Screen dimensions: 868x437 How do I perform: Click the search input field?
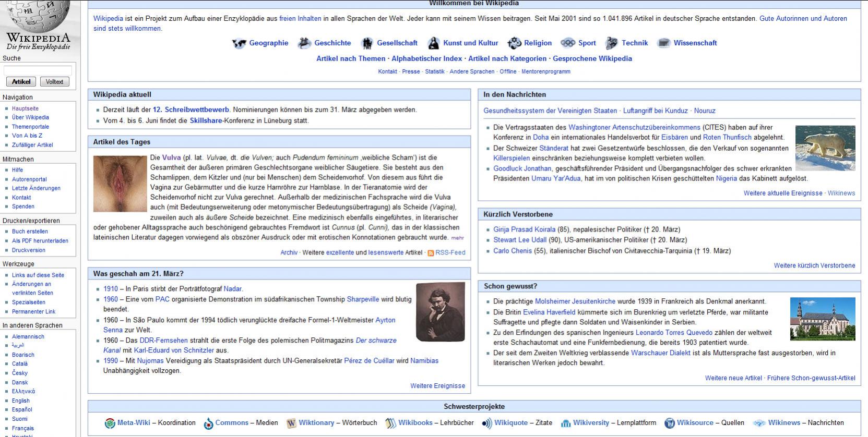[x=38, y=70]
